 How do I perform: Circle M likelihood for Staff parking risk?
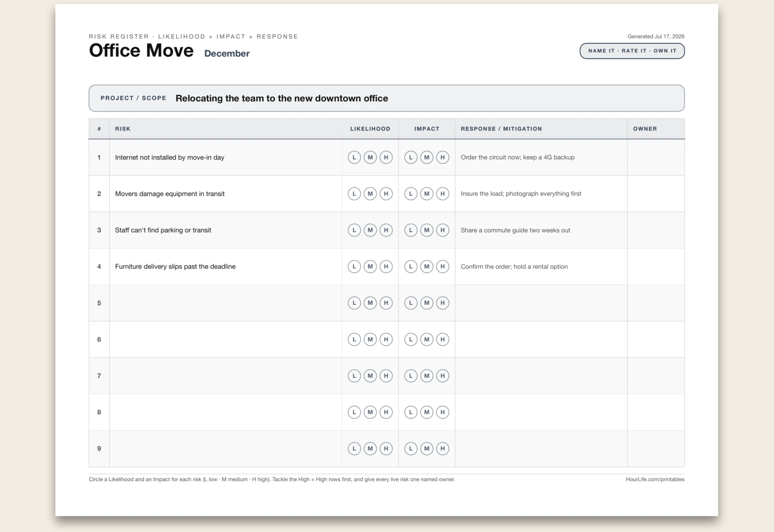pyautogui.click(x=370, y=230)
